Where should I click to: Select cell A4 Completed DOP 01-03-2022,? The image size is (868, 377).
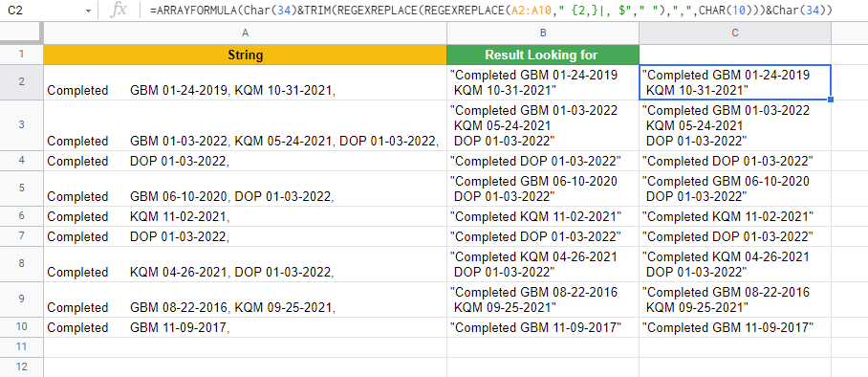tap(246, 161)
